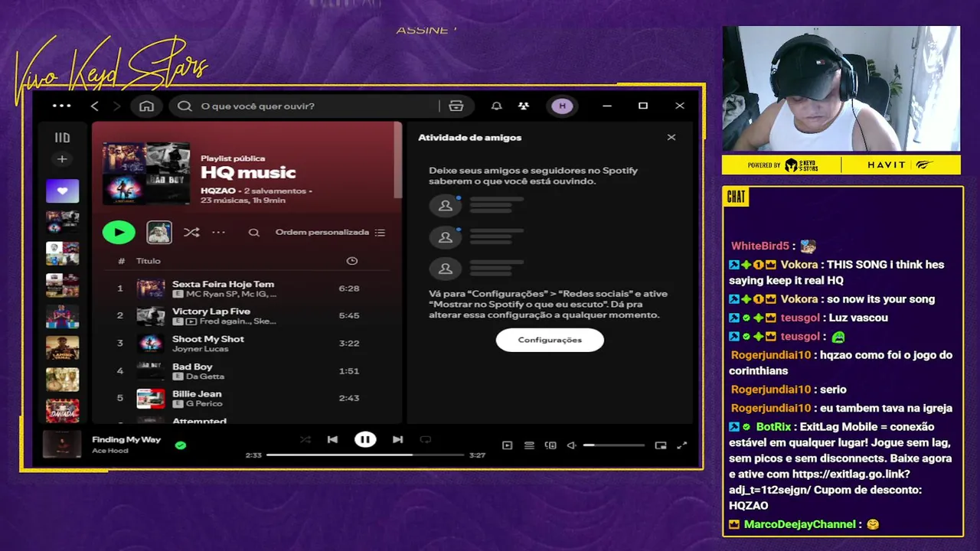Open the artist link 'Joyner Lucas'

coord(201,349)
